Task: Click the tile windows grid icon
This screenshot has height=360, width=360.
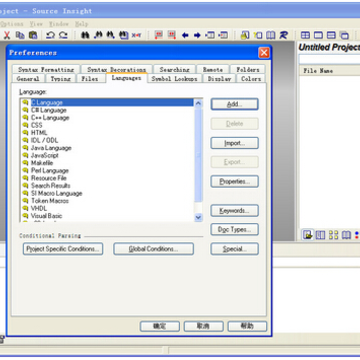Action: click(305, 35)
